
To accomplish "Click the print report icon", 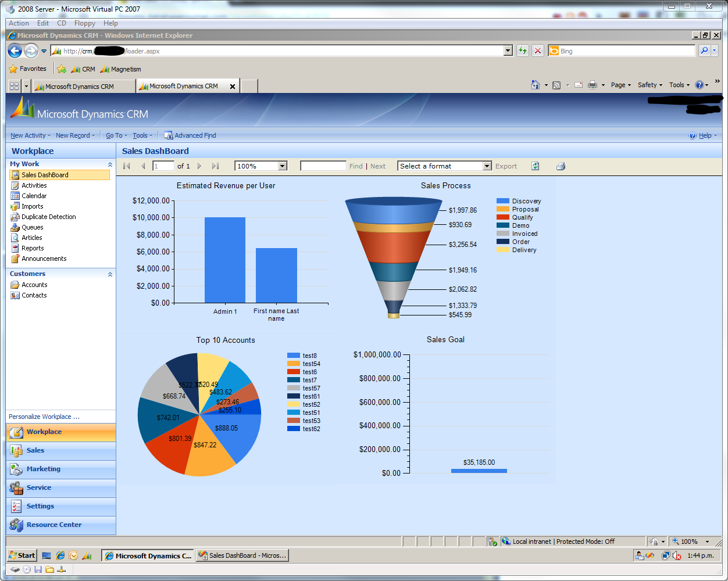I will 561,166.
